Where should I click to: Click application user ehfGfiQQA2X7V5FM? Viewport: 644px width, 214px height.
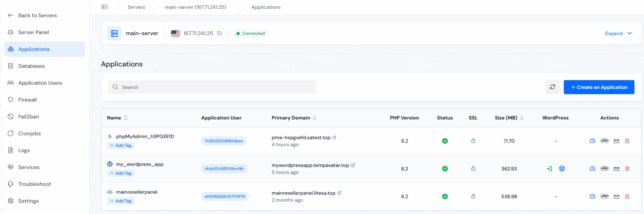tap(225, 196)
